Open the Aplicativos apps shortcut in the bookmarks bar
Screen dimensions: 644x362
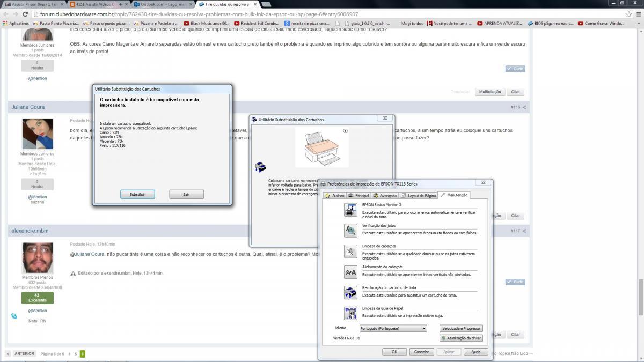click(x=16, y=24)
